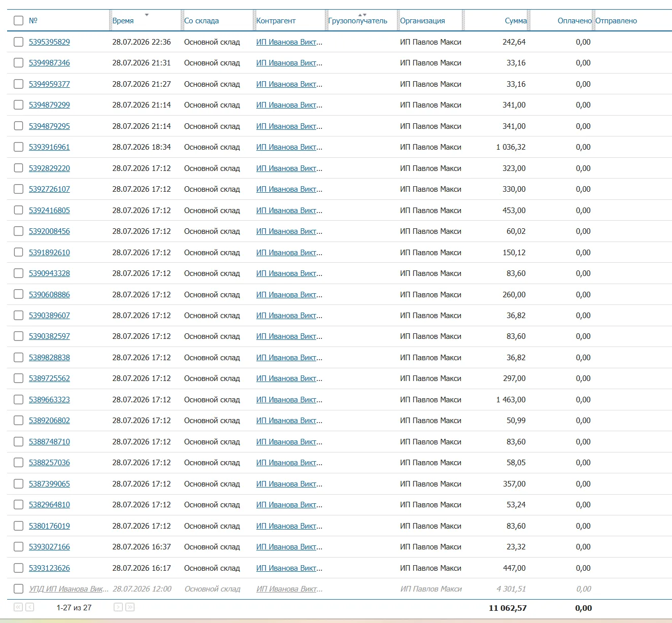Open order link 5394879299

tap(49, 105)
